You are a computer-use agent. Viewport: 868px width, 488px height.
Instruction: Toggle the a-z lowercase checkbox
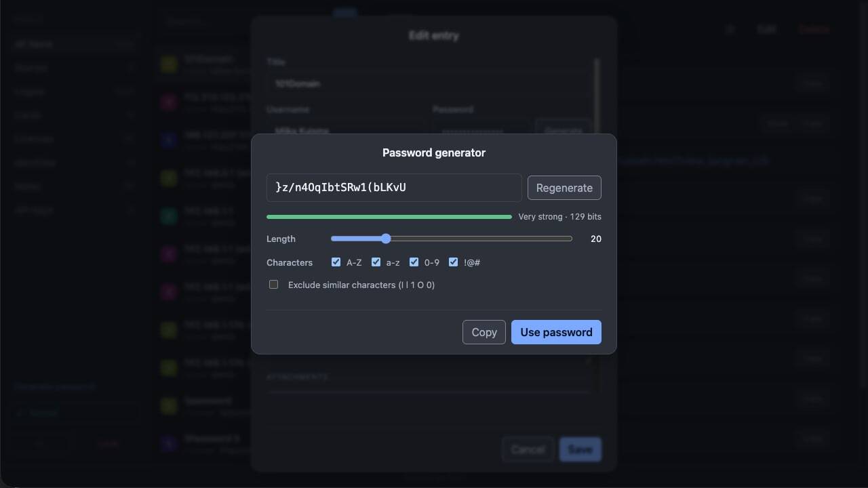click(x=376, y=262)
